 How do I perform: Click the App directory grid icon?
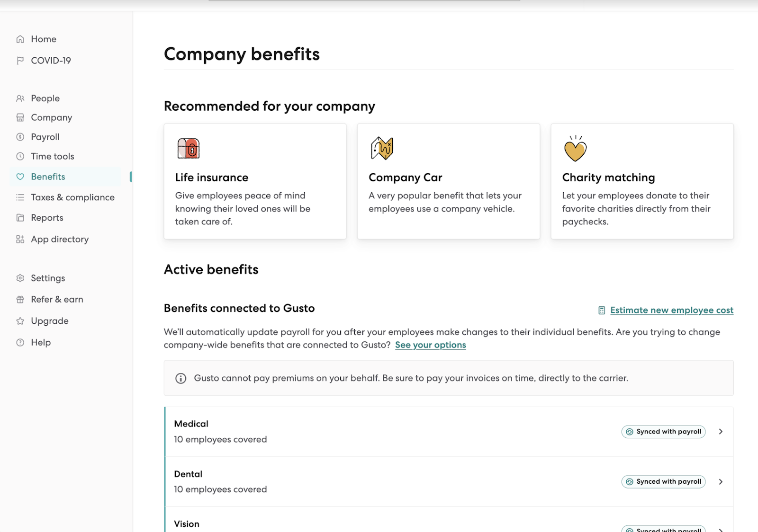click(20, 239)
